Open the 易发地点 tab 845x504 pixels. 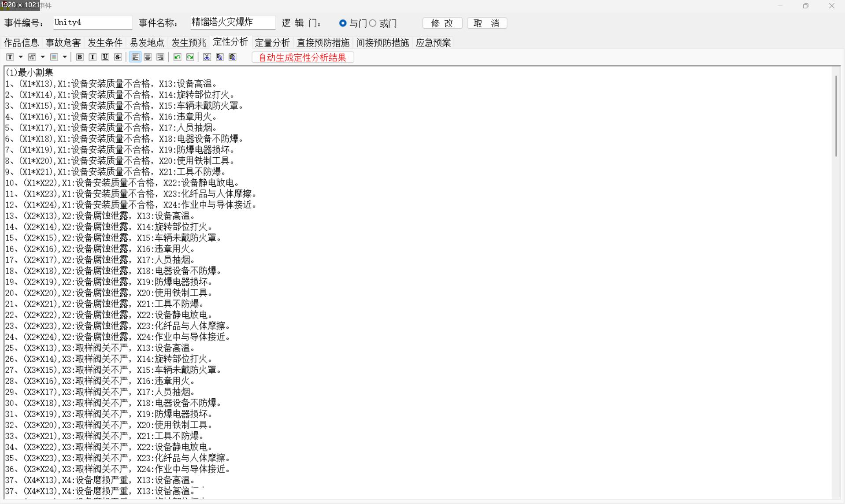(147, 43)
